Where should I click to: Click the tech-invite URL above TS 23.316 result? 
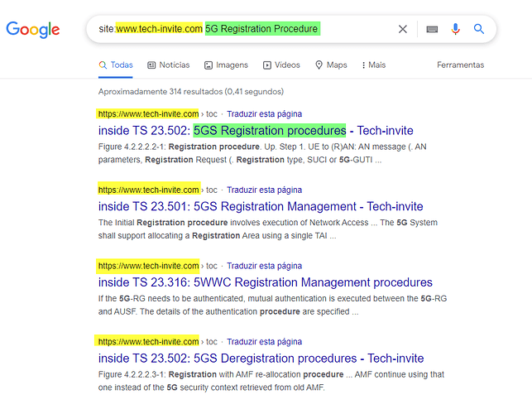(149, 266)
